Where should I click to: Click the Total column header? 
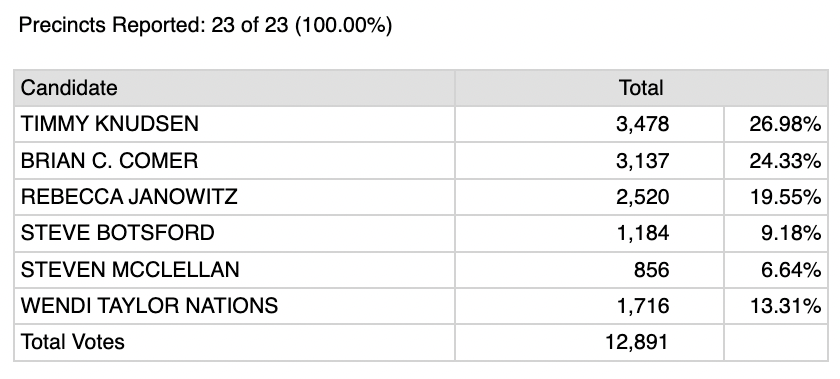641,87
